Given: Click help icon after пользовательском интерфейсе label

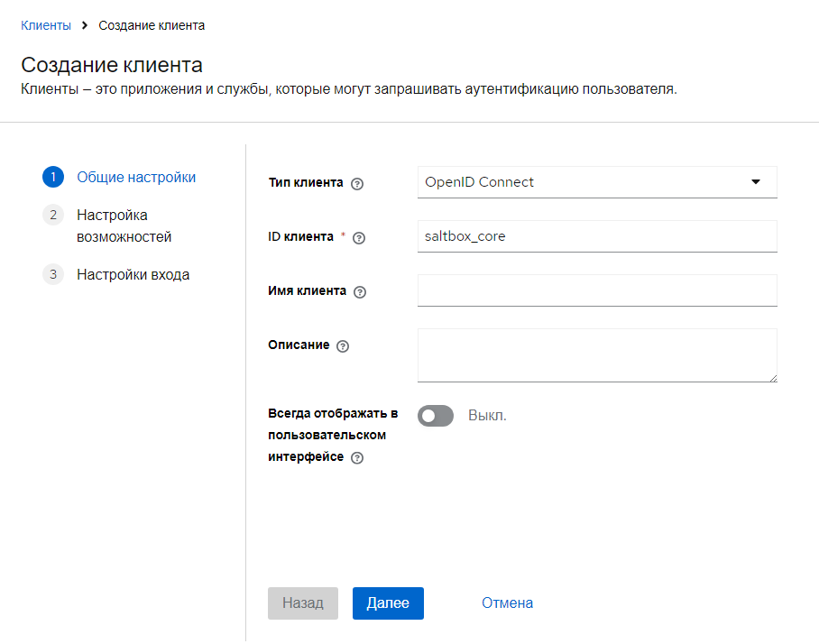Looking at the screenshot, I should point(357,458).
